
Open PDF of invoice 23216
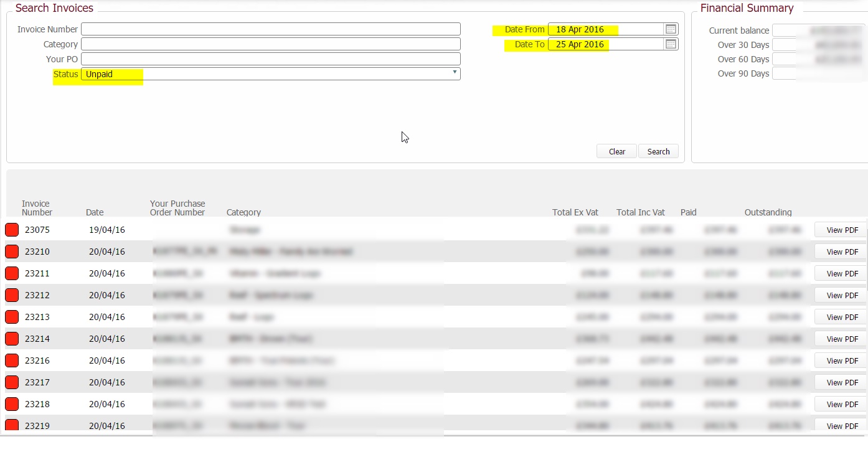(842, 361)
